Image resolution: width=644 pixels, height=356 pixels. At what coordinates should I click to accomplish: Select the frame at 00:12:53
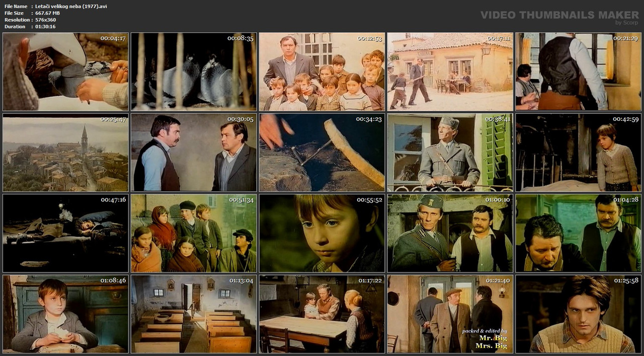click(x=322, y=72)
